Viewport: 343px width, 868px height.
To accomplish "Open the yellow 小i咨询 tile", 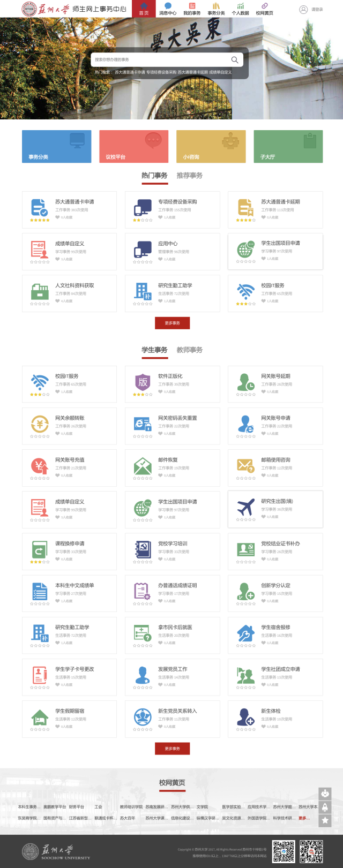I will click(x=211, y=146).
